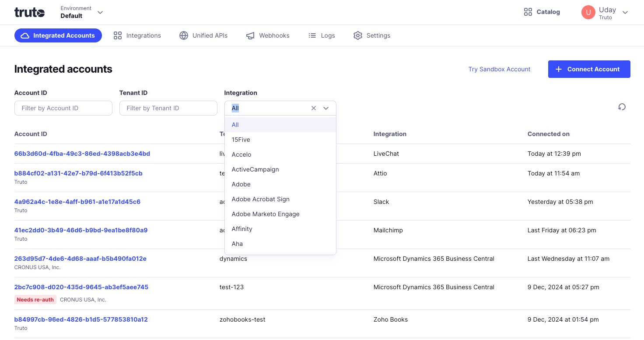The width and height of the screenshot is (644, 340).
Task: Open the Environment Default dropdown
Action: [x=82, y=12]
